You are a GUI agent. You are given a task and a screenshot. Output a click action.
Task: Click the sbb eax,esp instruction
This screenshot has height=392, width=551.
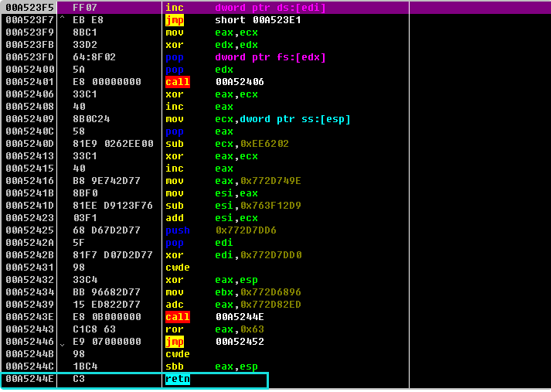174,366
